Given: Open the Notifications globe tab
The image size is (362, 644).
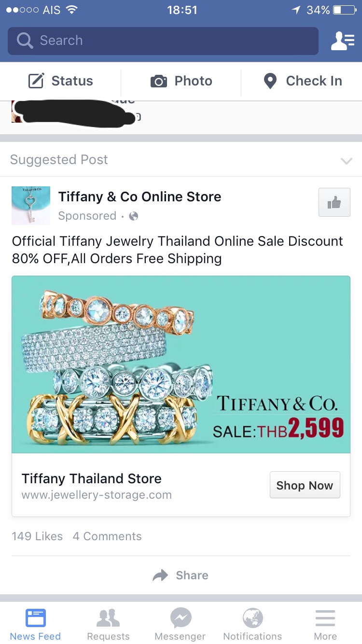Looking at the screenshot, I should coord(252,624).
